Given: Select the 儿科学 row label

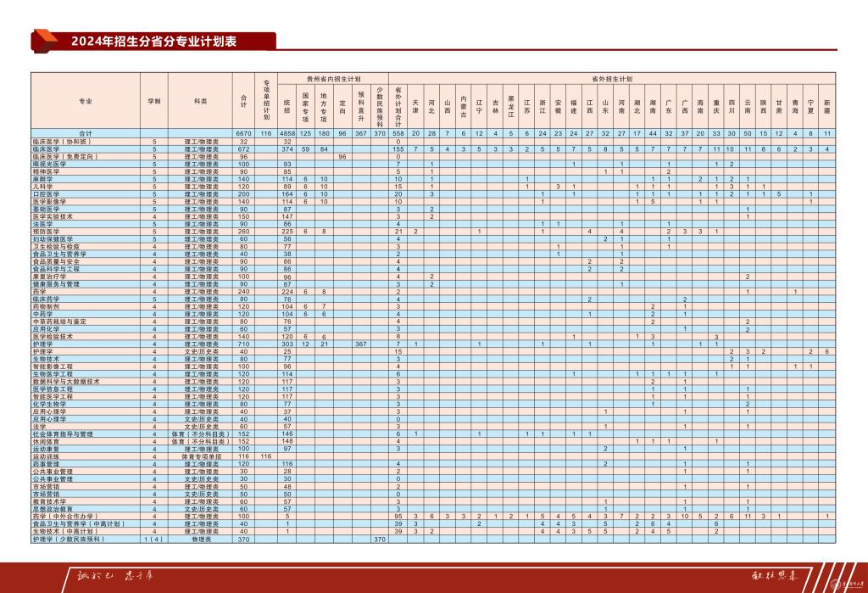Looking at the screenshot, I should [42, 187].
